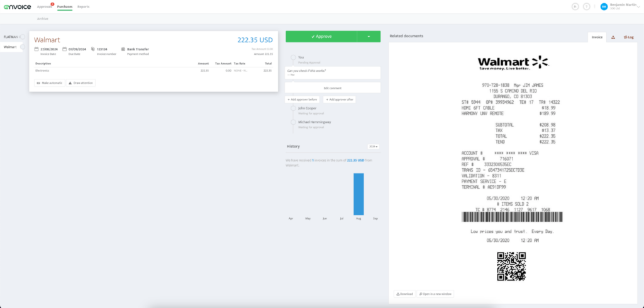This screenshot has height=308, width=644.
Task: Click Edit comment
Action: point(333,88)
